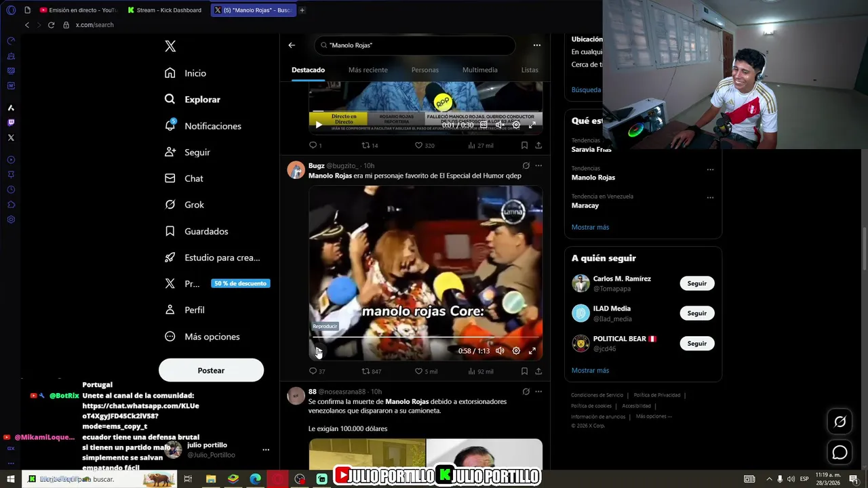Image resolution: width=868 pixels, height=488 pixels.
Task: Click the Postear button
Action: 211,370
